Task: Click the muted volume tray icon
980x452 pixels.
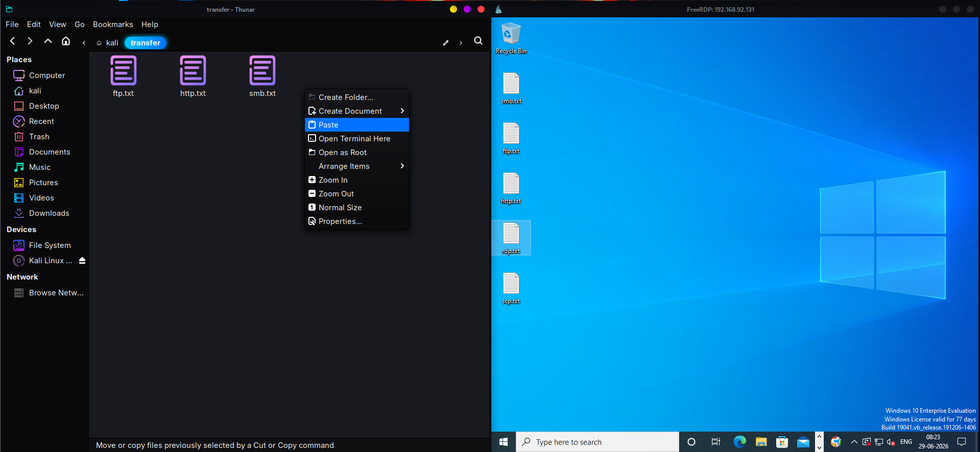Action: tap(891, 442)
